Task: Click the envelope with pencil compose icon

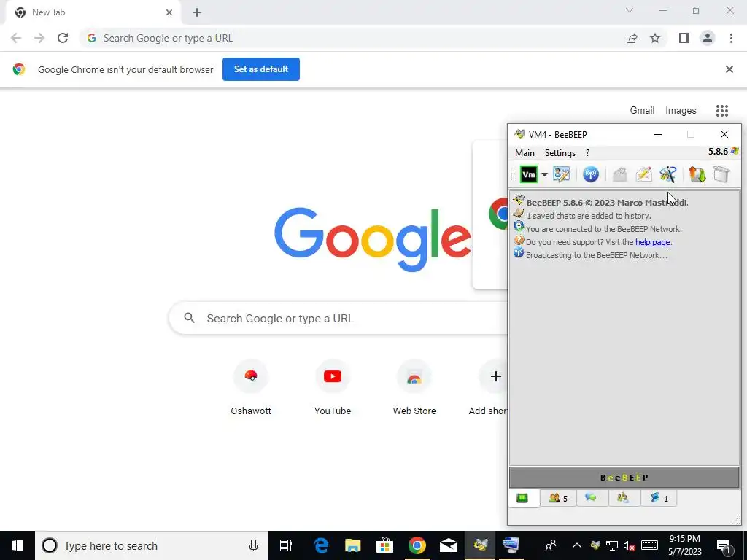Action: coord(643,174)
